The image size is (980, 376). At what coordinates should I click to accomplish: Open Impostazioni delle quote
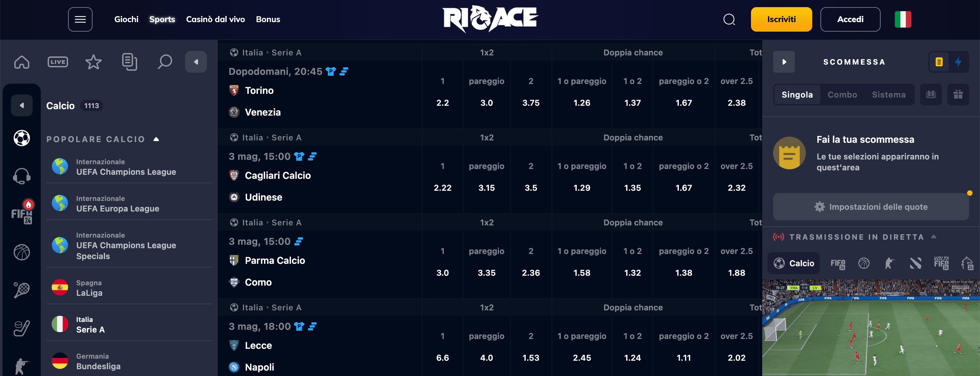[871, 206]
